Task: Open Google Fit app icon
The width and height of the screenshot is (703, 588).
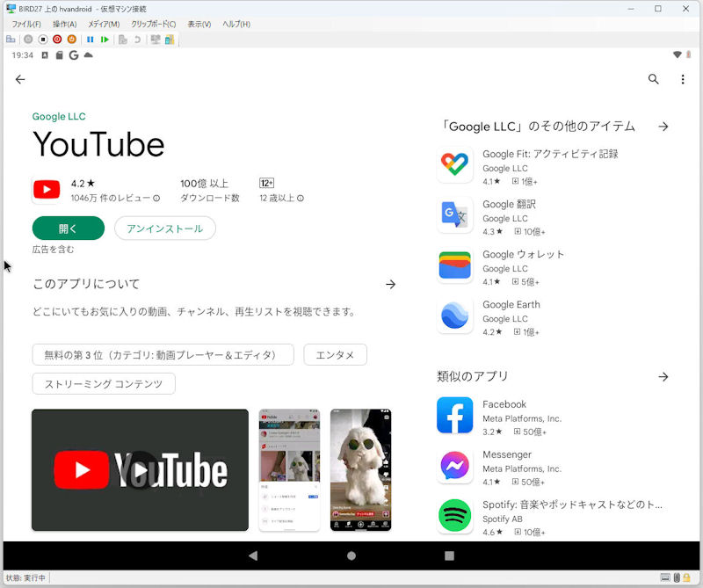Action: pyautogui.click(x=454, y=164)
